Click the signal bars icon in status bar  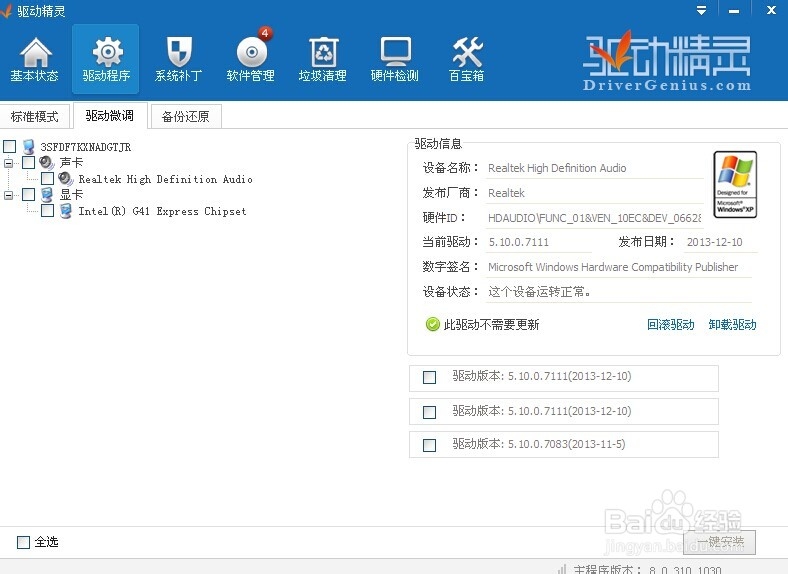pos(562,568)
